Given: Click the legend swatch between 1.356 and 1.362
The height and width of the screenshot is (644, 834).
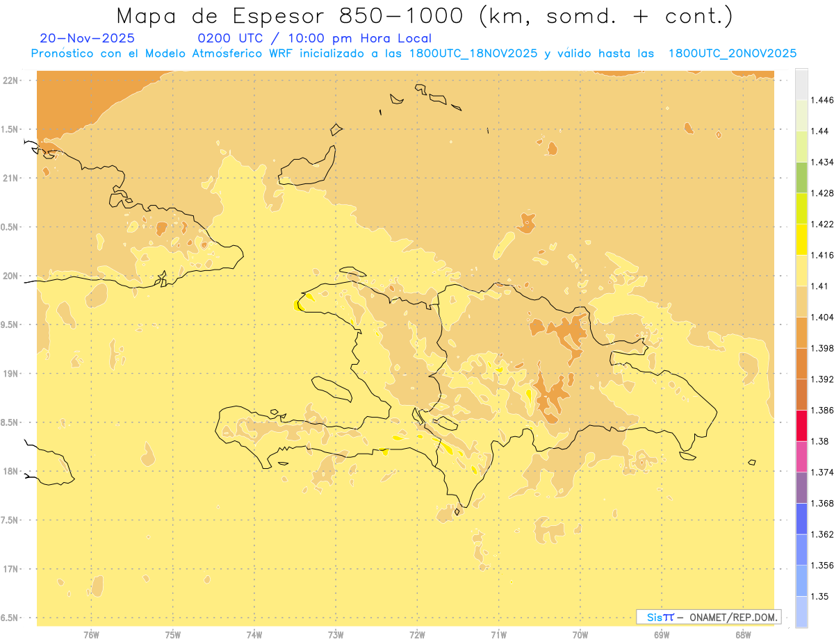Looking at the screenshot, I should click(801, 550).
